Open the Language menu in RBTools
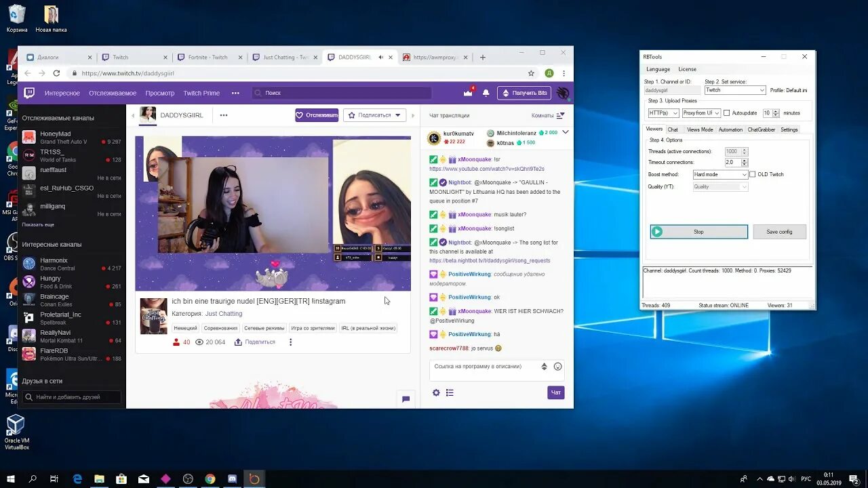This screenshot has height=488, width=868. click(x=658, y=69)
